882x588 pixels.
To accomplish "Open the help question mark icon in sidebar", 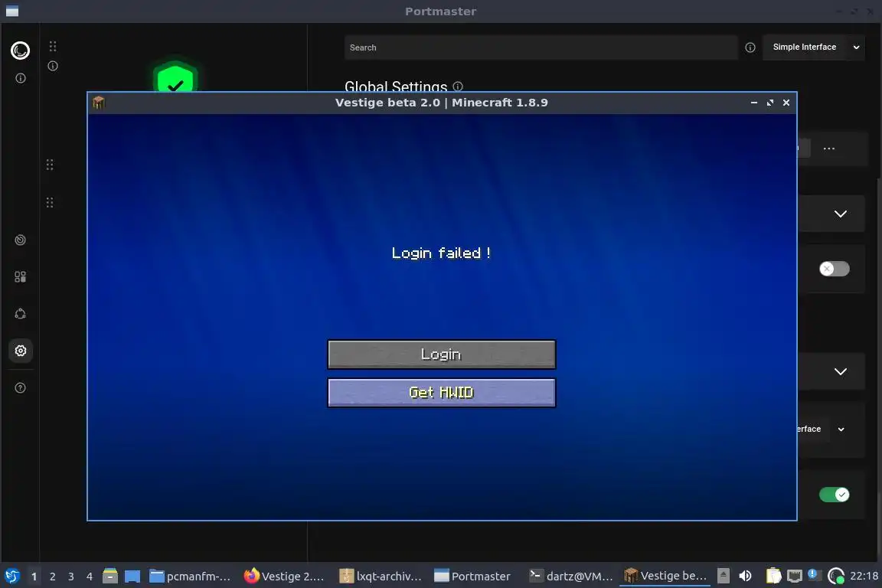I will (x=20, y=387).
